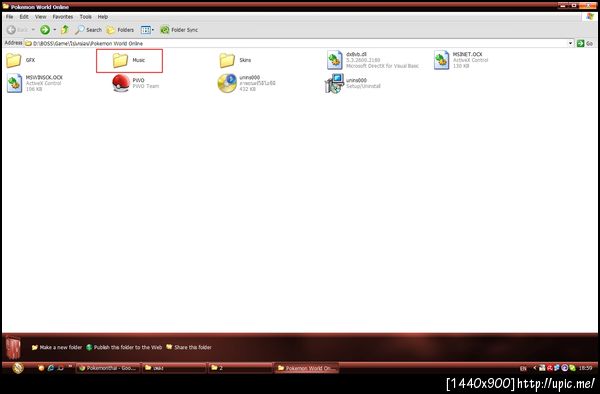Launch the PWO Pokeball application icon

(x=121, y=83)
